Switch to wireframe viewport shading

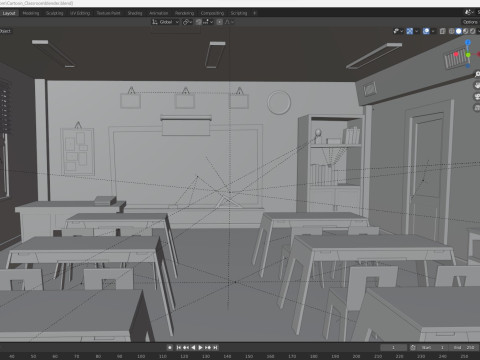452,31
